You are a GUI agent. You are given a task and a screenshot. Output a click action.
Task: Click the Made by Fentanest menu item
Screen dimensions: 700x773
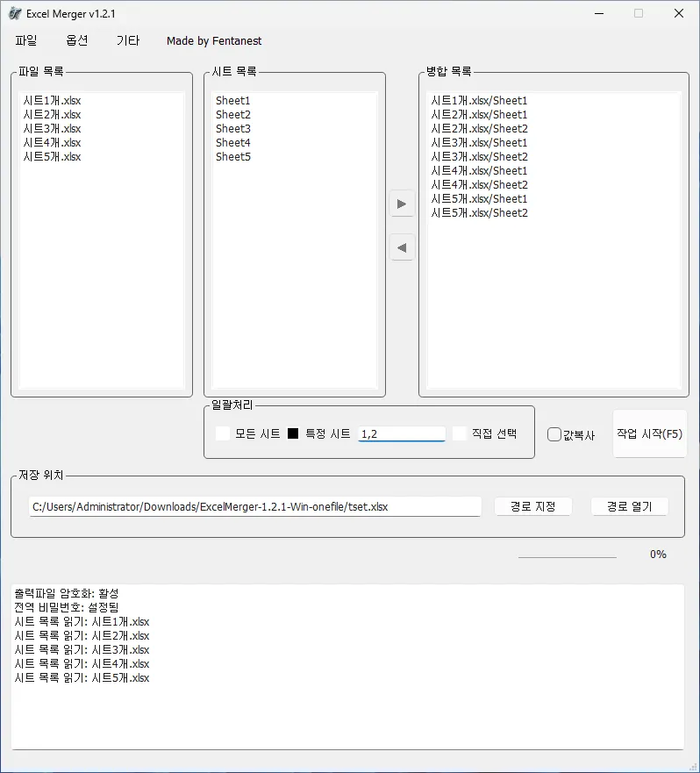214,41
